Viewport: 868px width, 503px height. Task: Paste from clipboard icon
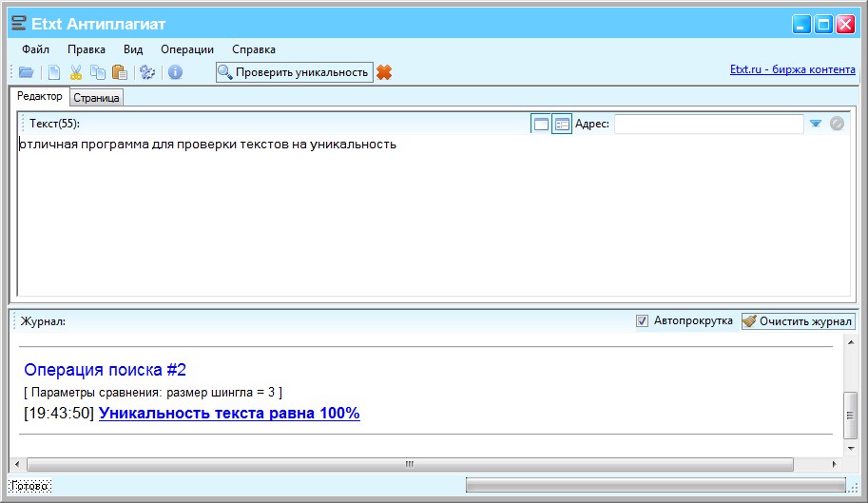tap(120, 72)
